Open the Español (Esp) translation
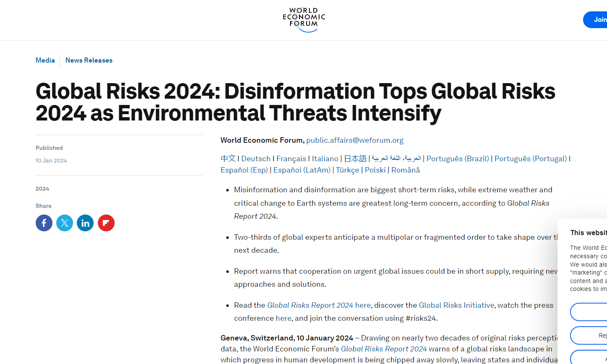The width and height of the screenshot is (607, 364). coord(244,170)
